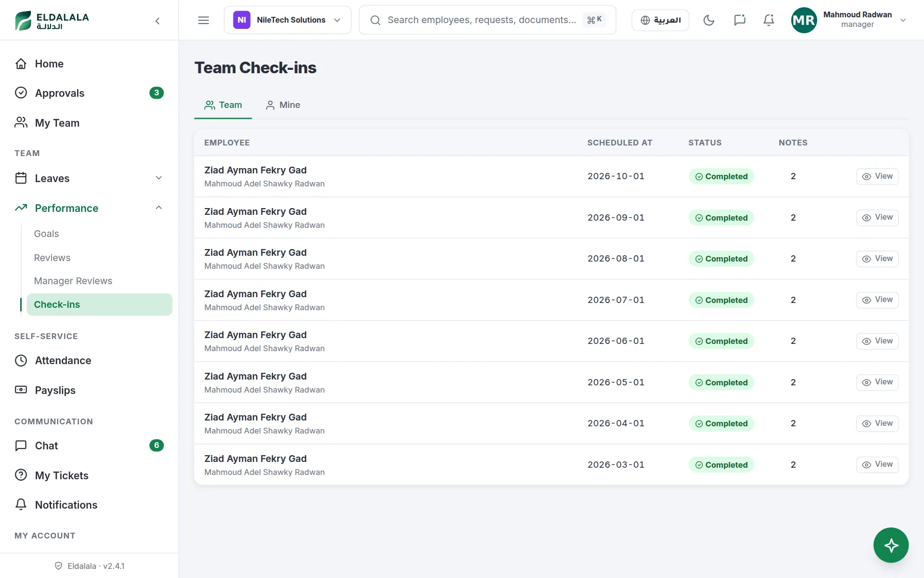The height and width of the screenshot is (578, 924).
Task: Open Goals under Performance
Action: tap(99, 234)
